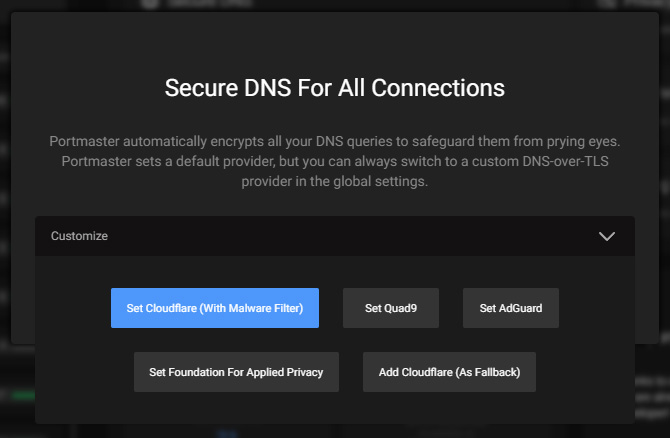
Task: Pick the Set AdGuard DNS provider
Action: [x=511, y=308]
